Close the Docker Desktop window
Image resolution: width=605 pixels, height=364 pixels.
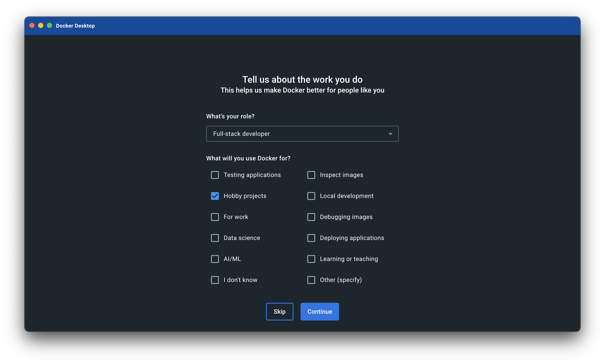(x=32, y=26)
